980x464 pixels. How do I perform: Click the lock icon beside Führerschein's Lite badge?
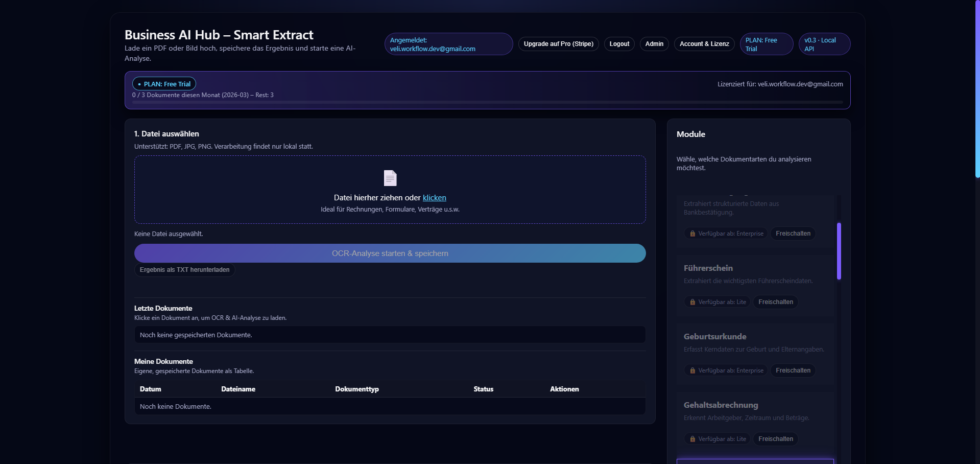pyautogui.click(x=693, y=302)
